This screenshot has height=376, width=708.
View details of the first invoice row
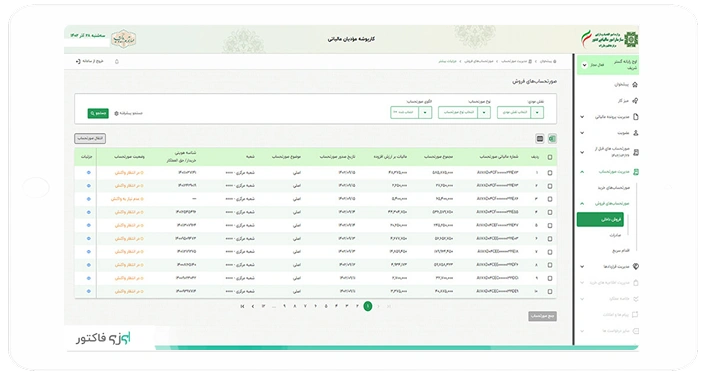click(88, 172)
